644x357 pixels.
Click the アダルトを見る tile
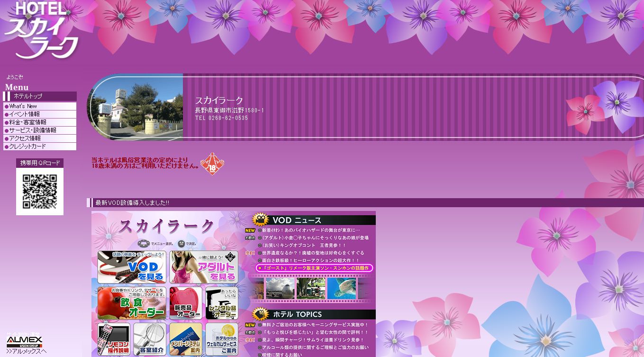click(x=204, y=267)
